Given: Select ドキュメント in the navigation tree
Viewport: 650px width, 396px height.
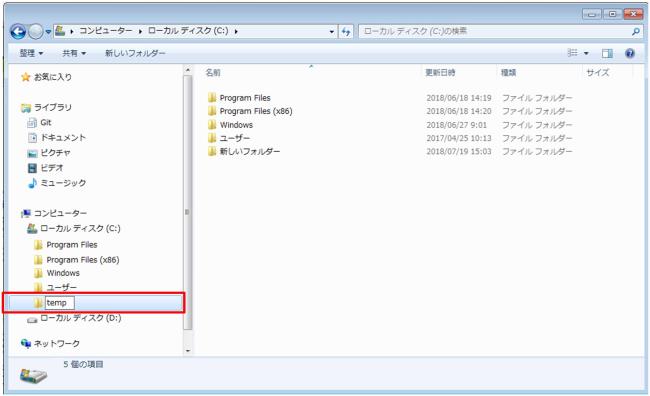Looking at the screenshot, I should (x=63, y=138).
